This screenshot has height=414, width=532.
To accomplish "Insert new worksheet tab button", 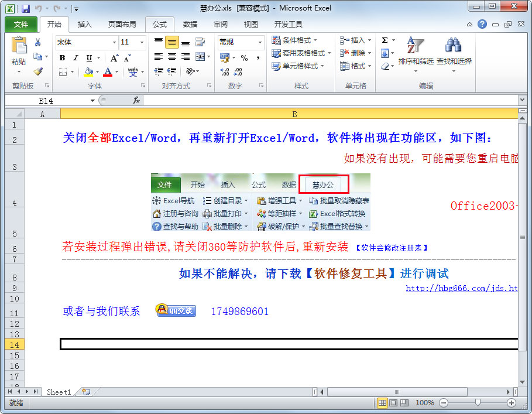I will 86,392.
